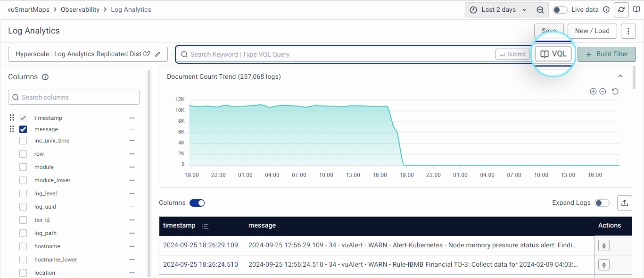Viewport: 644px width, 278px height.
Task: Click the Search columns input field
Action: pos(74,97)
